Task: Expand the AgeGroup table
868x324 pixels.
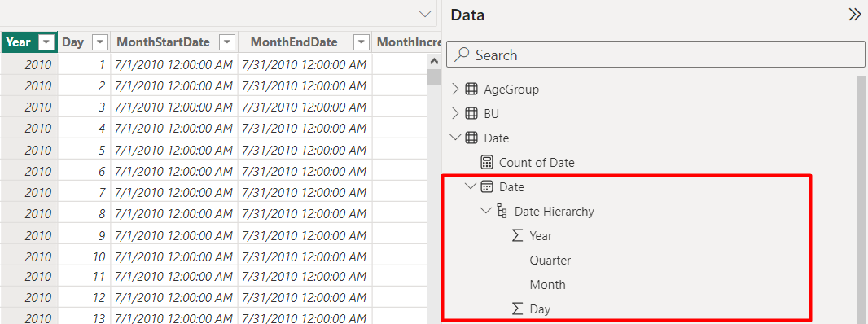Action: pyautogui.click(x=456, y=89)
